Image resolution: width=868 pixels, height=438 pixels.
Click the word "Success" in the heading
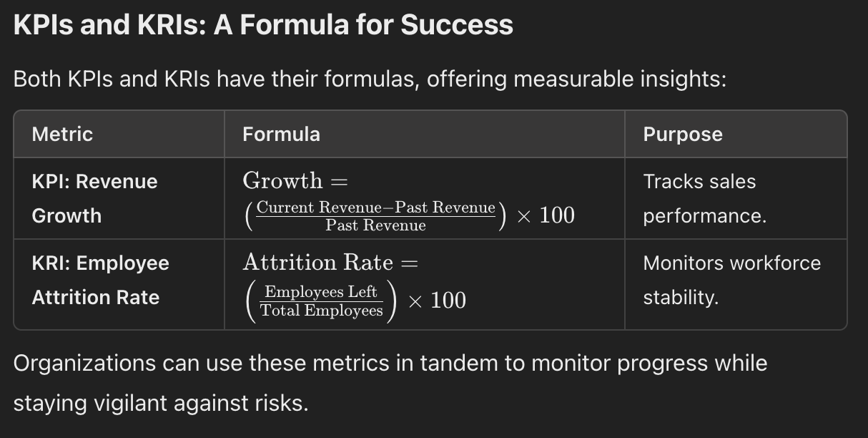tap(456, 25)
